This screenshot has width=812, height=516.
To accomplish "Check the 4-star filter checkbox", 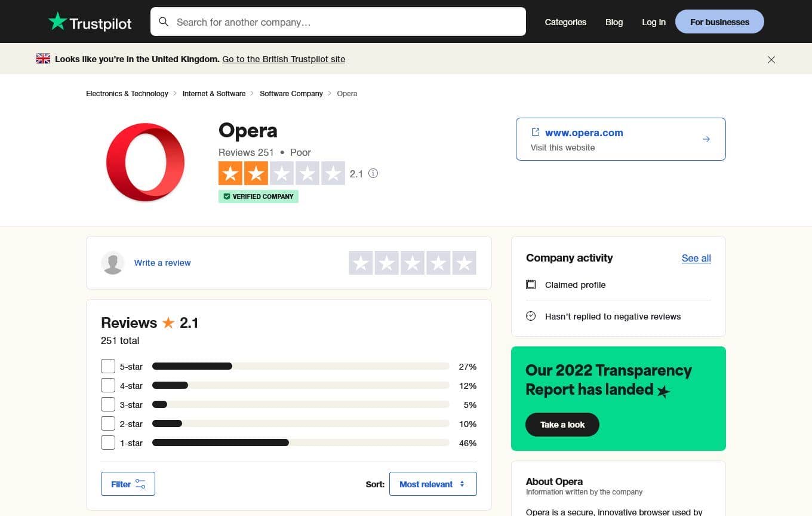I will point(108,385).
